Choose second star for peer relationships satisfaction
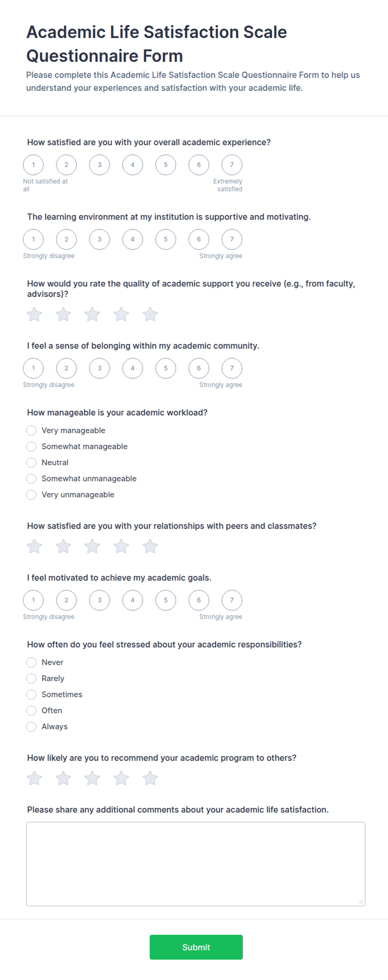Screen dimensions: 388x980 [63, 546]
